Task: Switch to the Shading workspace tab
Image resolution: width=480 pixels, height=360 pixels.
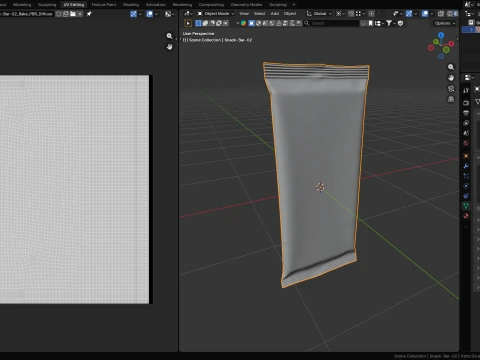Action: click(131, 5)
